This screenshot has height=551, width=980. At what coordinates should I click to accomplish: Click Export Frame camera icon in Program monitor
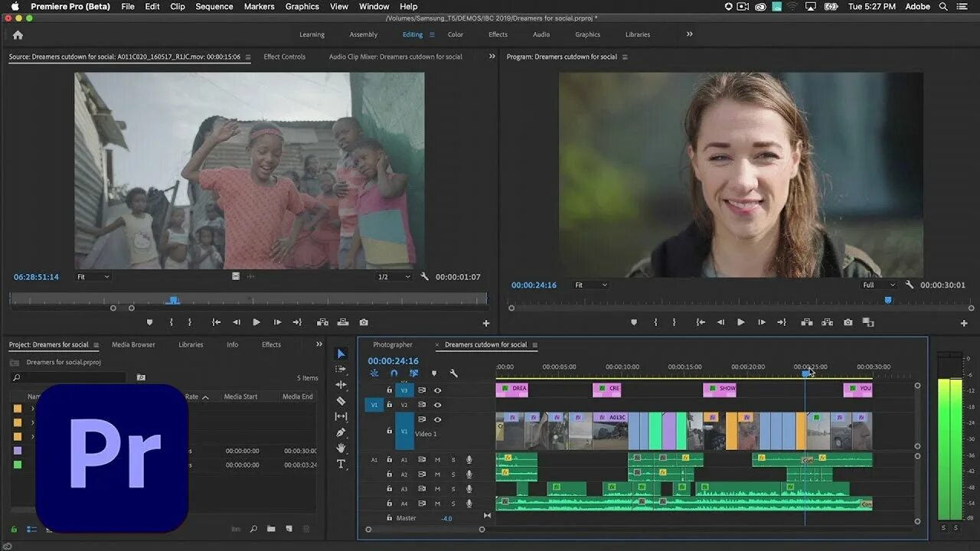pos(848,323)
